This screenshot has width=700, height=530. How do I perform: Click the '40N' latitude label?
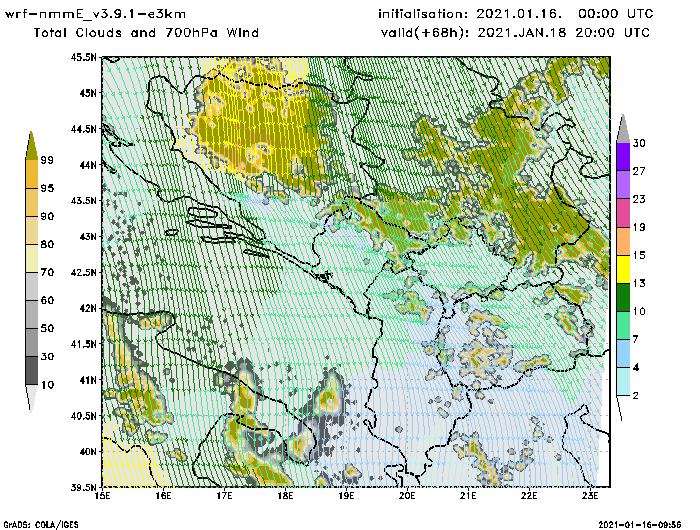pos(88,452)
